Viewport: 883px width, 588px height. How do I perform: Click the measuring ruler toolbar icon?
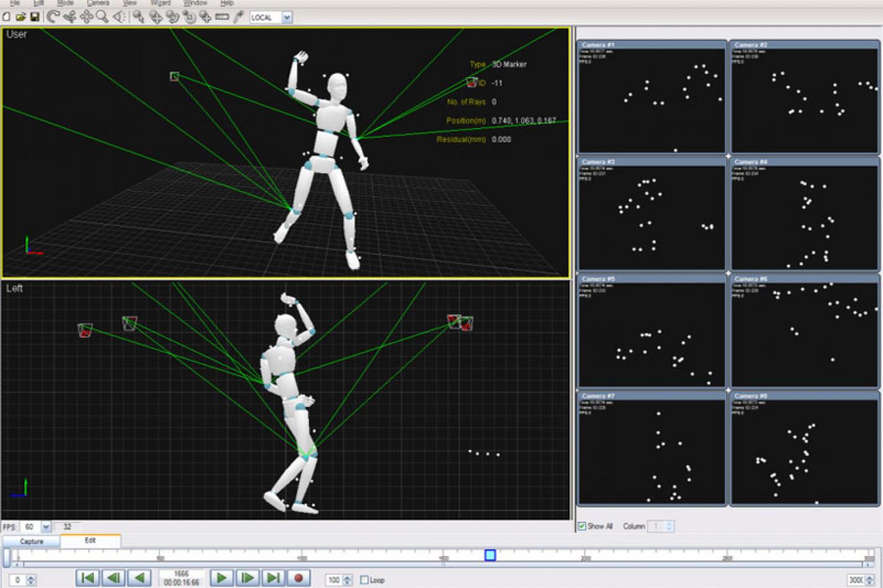tap(222, 17)
